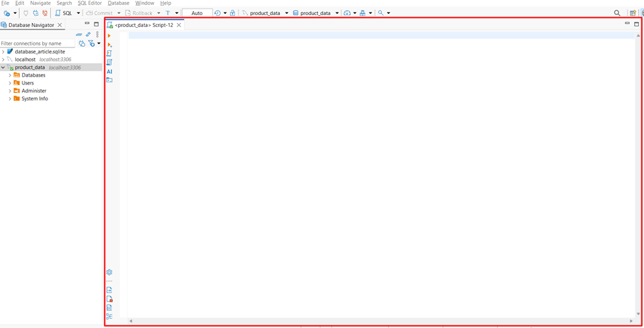Select active connection product_data selector
This screenshot has height=328, width=644.
pyautogui.click(x=266, y=13)
